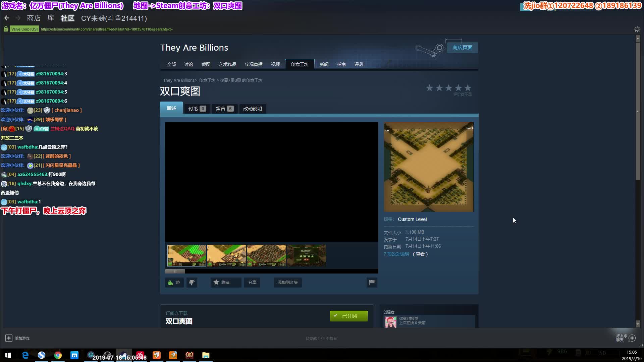Click the report flag icon
Viewport: 644px width, 362px height.
coord(372,283)
